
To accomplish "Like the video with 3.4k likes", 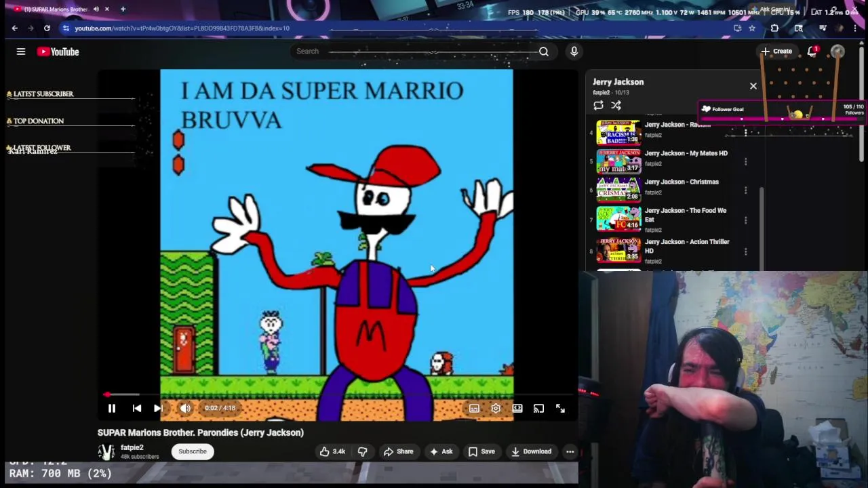I will (x=332, y=451).
